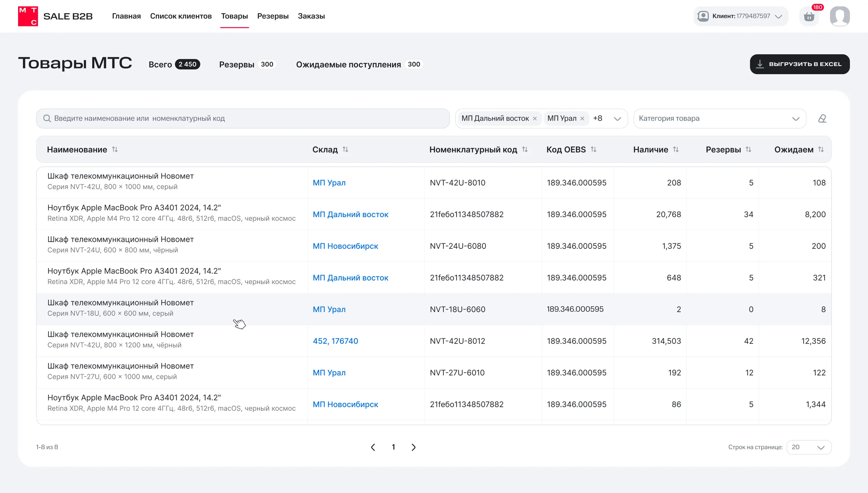868x493 pixels.
Task: Select page number 1
Action: 393,447
